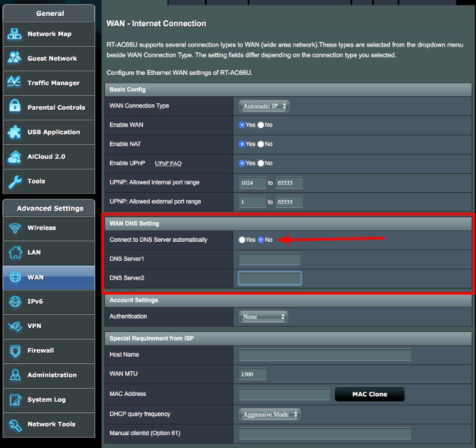Screen dimensions: 476x448
Task: Open DHCP query frequency dropdown
Action: pyautogui.click(x=270, y=415)
